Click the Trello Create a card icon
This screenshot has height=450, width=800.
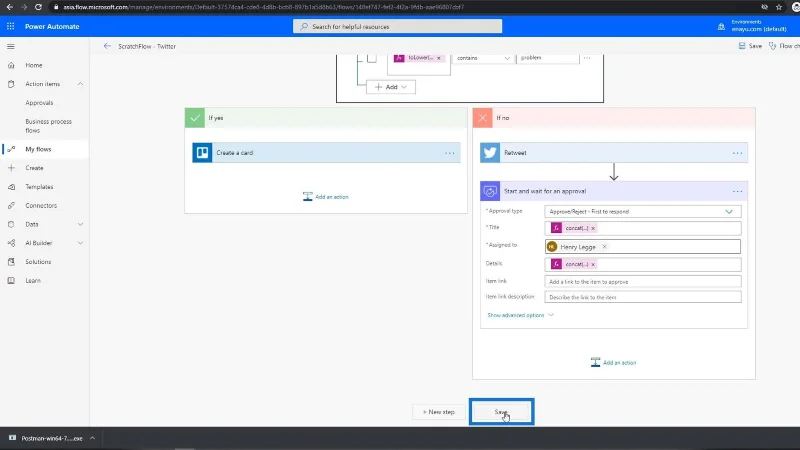[202, 153]
